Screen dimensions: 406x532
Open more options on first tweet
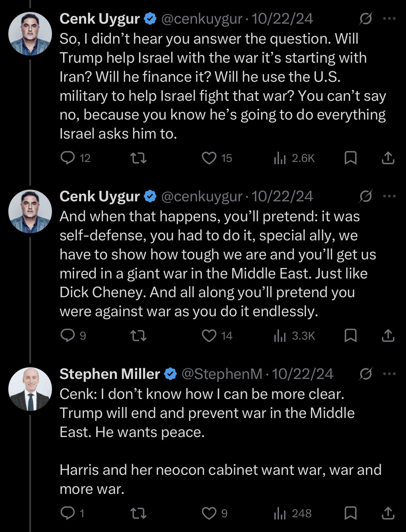click(x=389, y=19)
